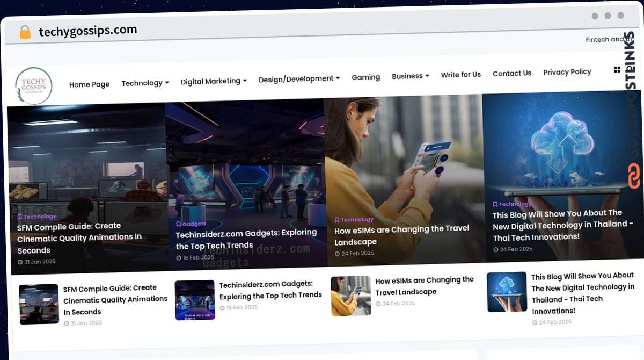Screen dimensions: 644x360
Task: Click 24 Feb 2025 date on the eSIMs hero card
Action: coord(357,254)
